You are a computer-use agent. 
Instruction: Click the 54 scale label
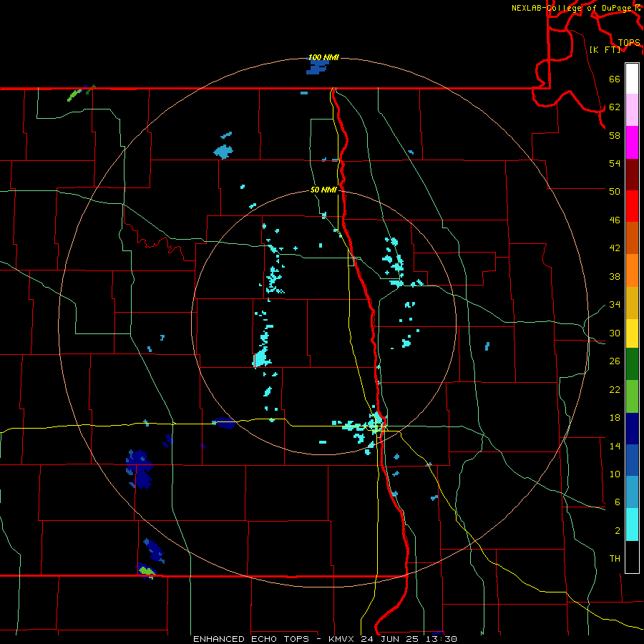coord(615,163)
